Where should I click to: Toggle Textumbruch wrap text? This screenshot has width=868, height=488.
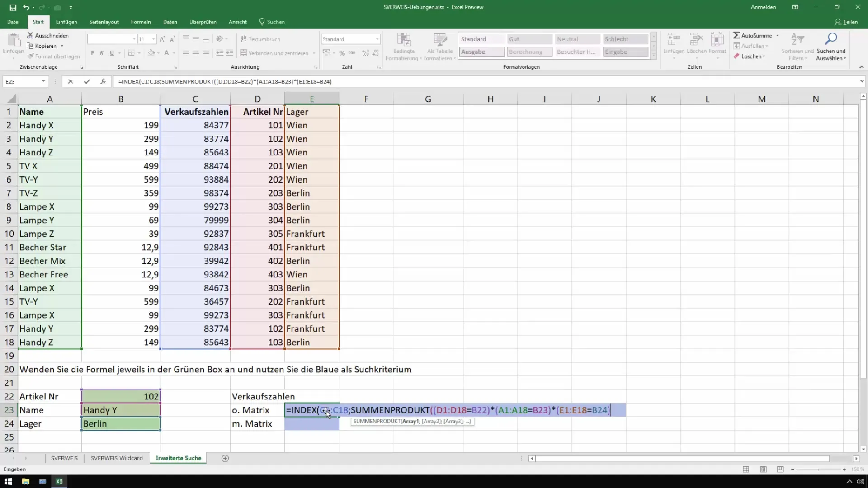(260, 39)
